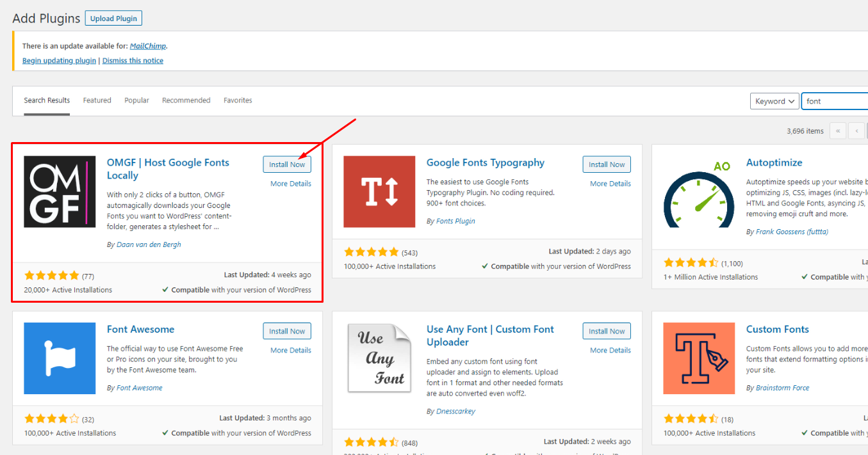Image resolution: width=868 pixels, height=455 pixels.
Task: Install the OMGF plugin
Action: point(286,164)
